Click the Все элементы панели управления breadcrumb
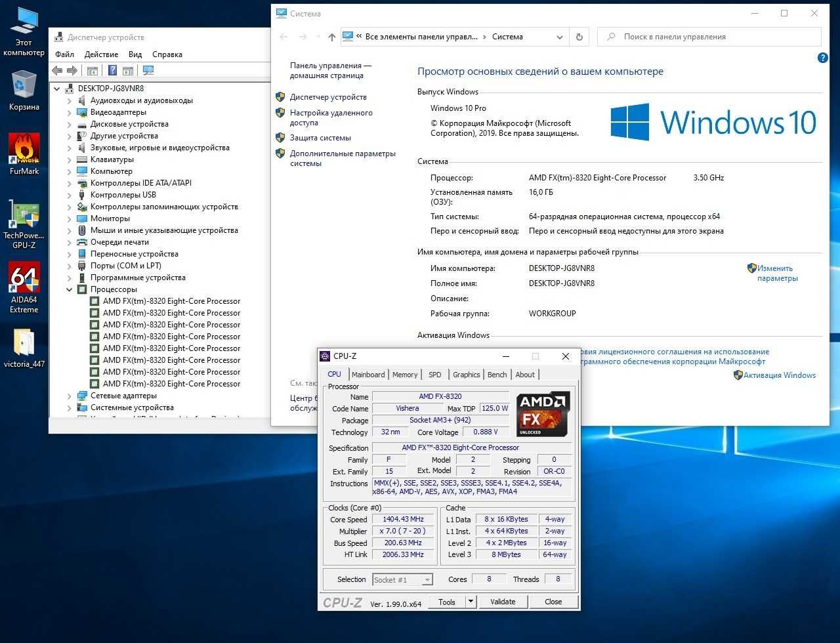Screen dimensions: 840x643 pyautogui.click(x=422, y=37)
